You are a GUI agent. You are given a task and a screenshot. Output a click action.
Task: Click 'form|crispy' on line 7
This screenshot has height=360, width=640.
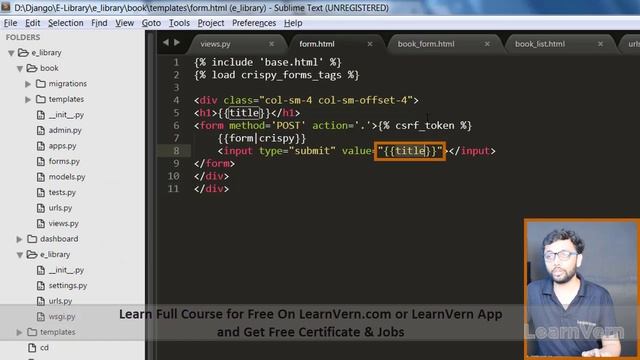click(262, 138)
